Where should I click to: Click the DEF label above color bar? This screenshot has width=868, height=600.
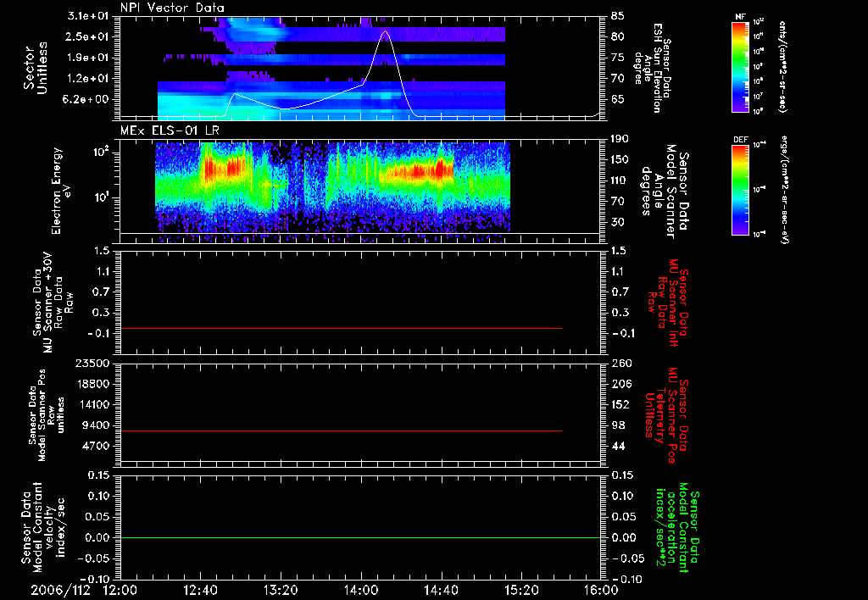click(x=741, y=140)
